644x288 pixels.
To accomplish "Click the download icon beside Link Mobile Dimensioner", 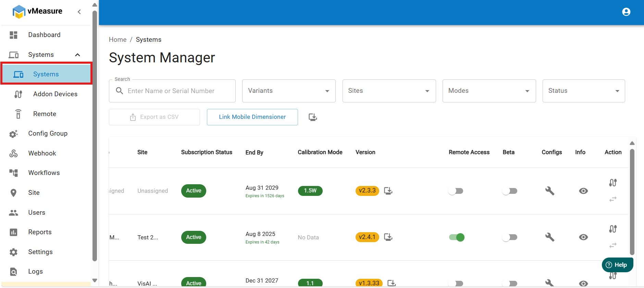I will [x=312, y=117].
